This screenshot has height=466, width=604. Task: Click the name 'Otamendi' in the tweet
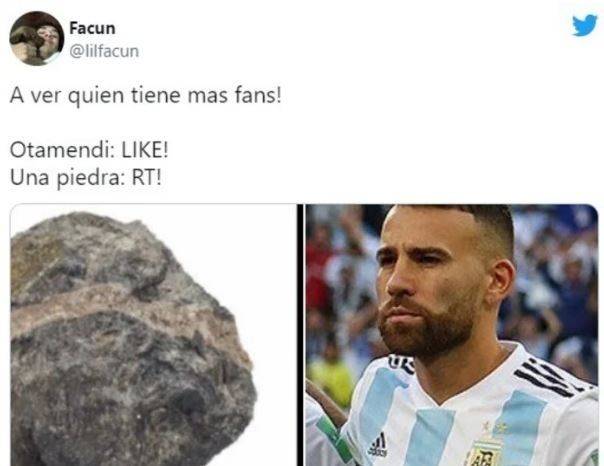59,150
